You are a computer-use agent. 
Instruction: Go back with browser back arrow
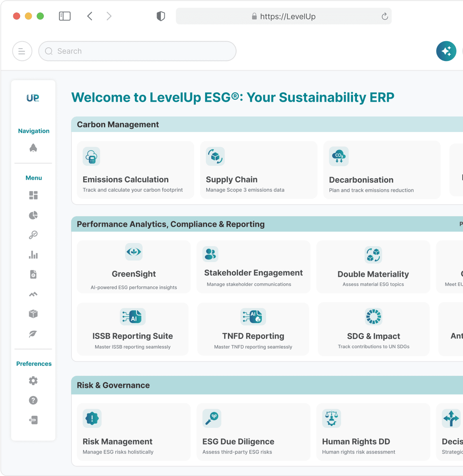[x=90, y=16]
